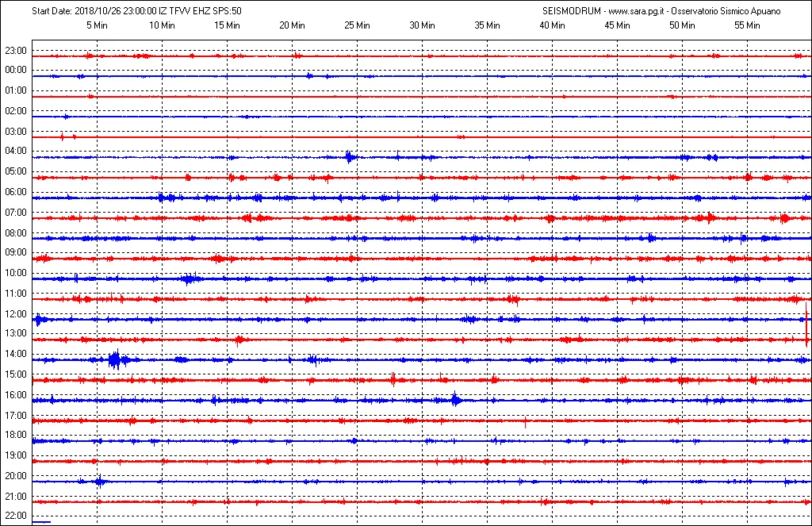Select the 5 Min column label

97,25
